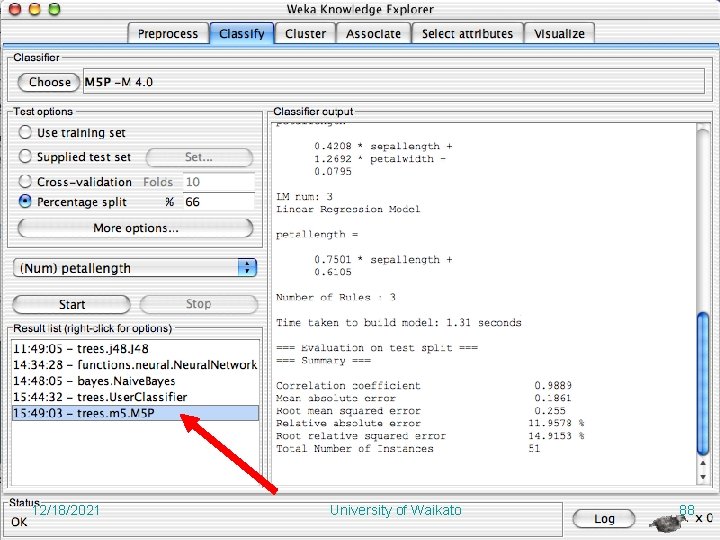Screen dimensions: 720x540
Task: Select Percentage split radio button
Action: pos(25,202)
